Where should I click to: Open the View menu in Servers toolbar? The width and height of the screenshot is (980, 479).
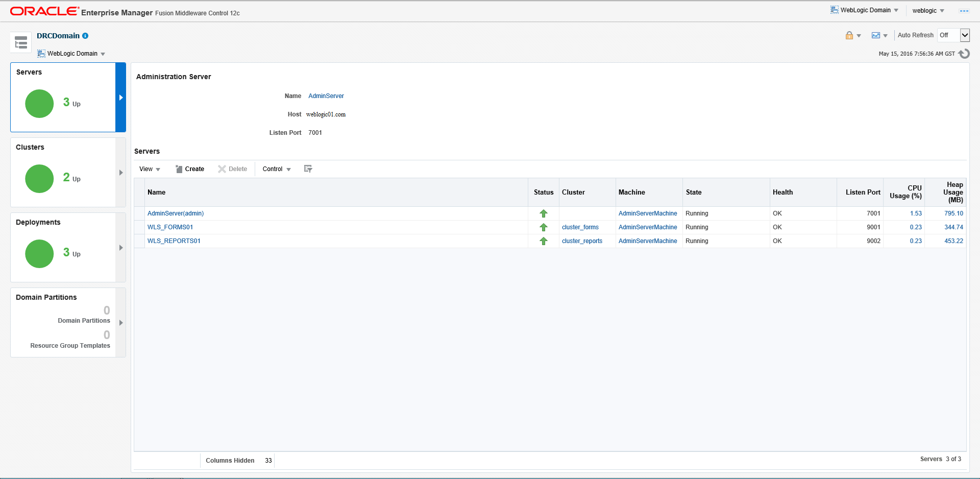pyautogui.click(x=150, y=169)
